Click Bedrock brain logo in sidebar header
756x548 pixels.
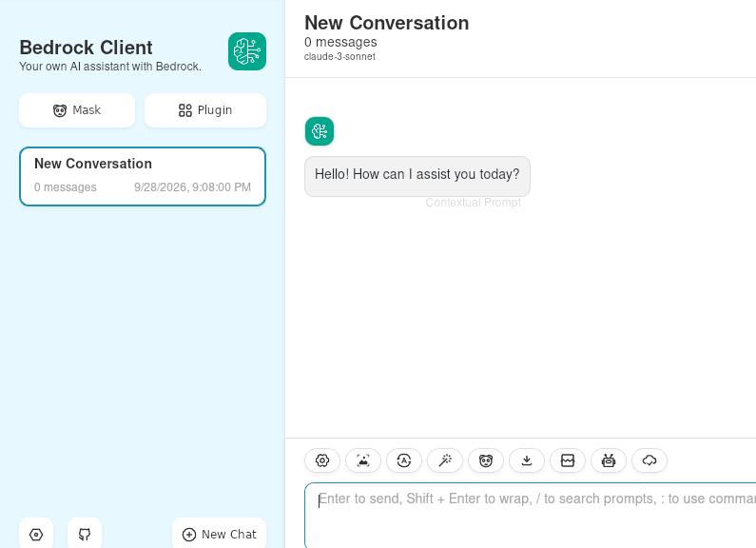247,51
